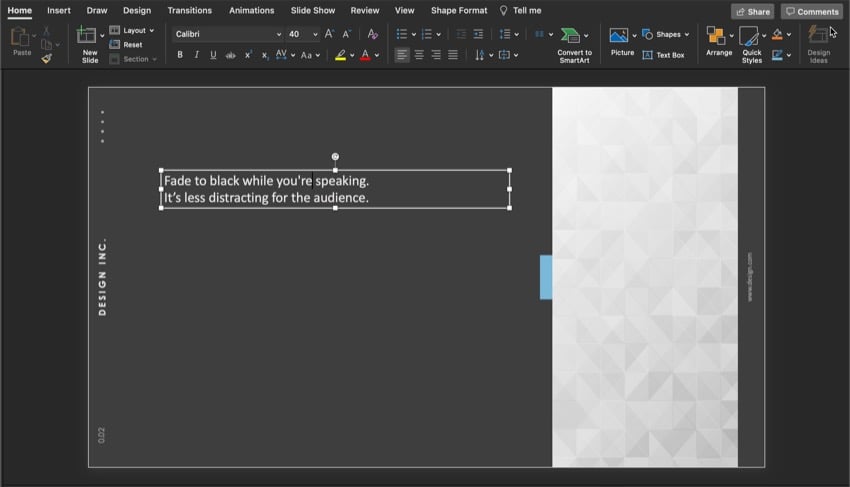Open the Comments pane button

point(811,12)
